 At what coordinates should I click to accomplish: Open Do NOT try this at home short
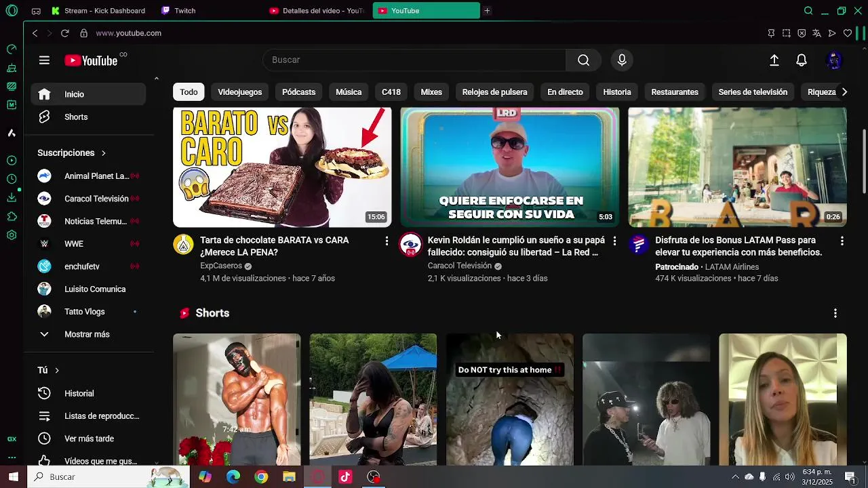pyautogui.click(x=510, y=399)
